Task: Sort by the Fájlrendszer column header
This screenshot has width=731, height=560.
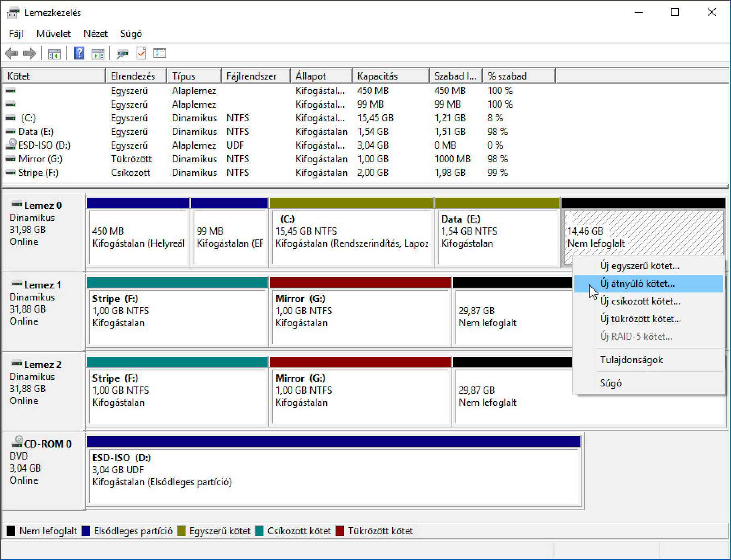Action: [256, 76]
